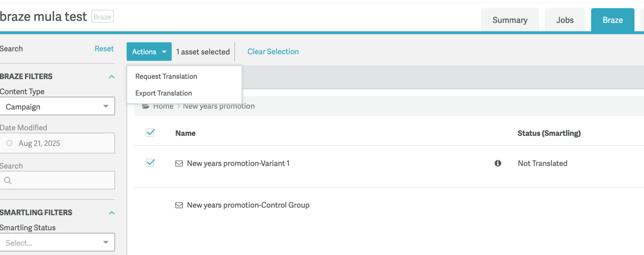Open the Actions dropdown button

click(x=149, y=52)
